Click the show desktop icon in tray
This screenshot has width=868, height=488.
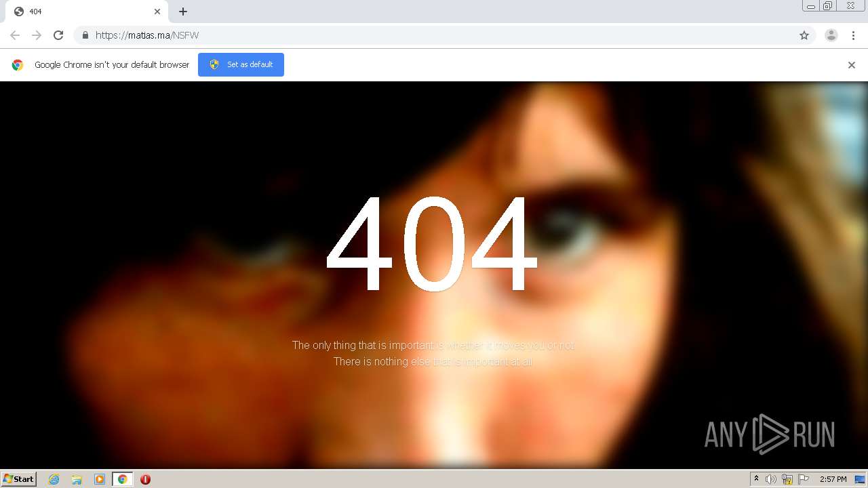861,479
